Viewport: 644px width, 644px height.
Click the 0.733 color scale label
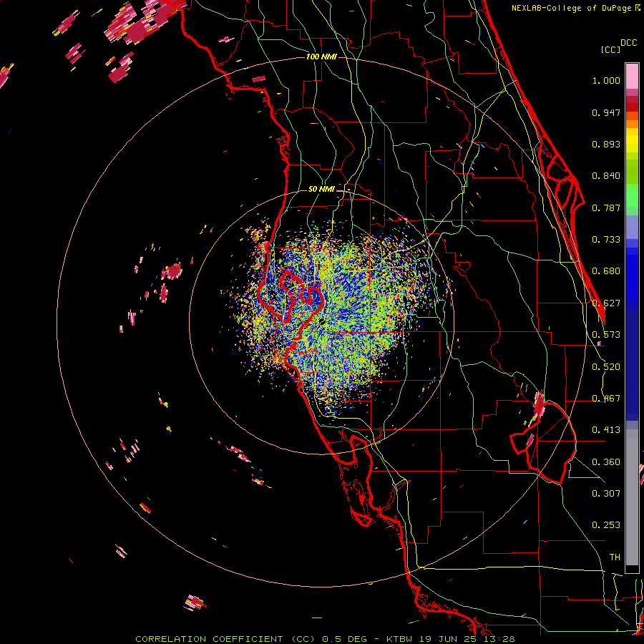point(606,240)
